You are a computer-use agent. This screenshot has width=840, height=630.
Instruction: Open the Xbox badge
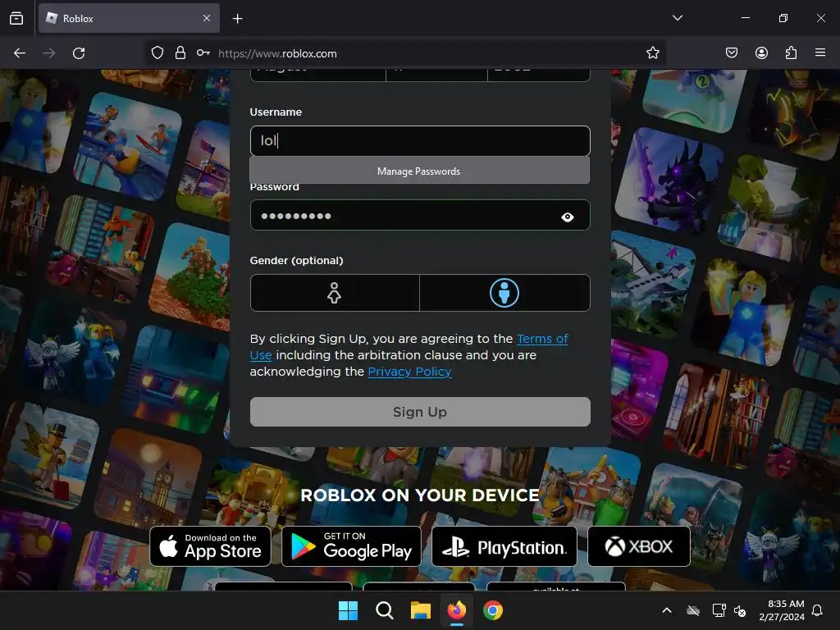(639, 546)
